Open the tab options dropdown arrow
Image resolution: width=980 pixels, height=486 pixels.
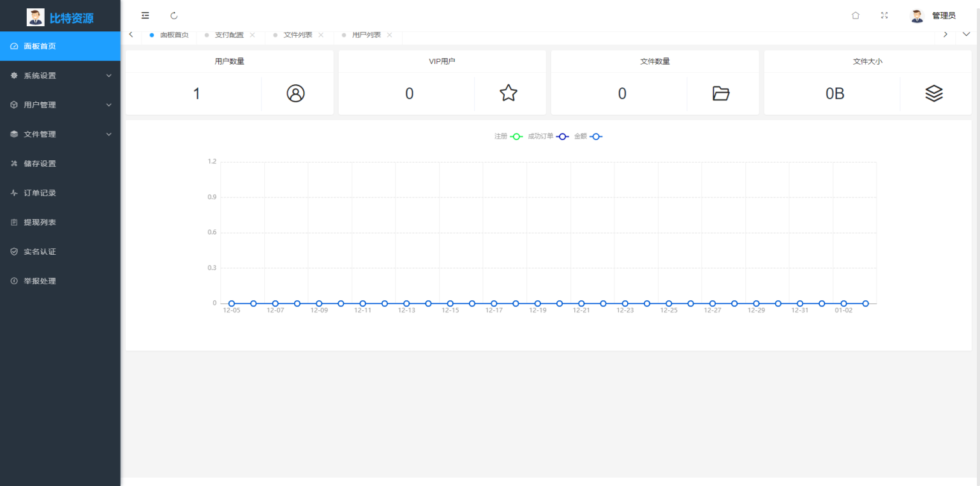click(967, 34)
